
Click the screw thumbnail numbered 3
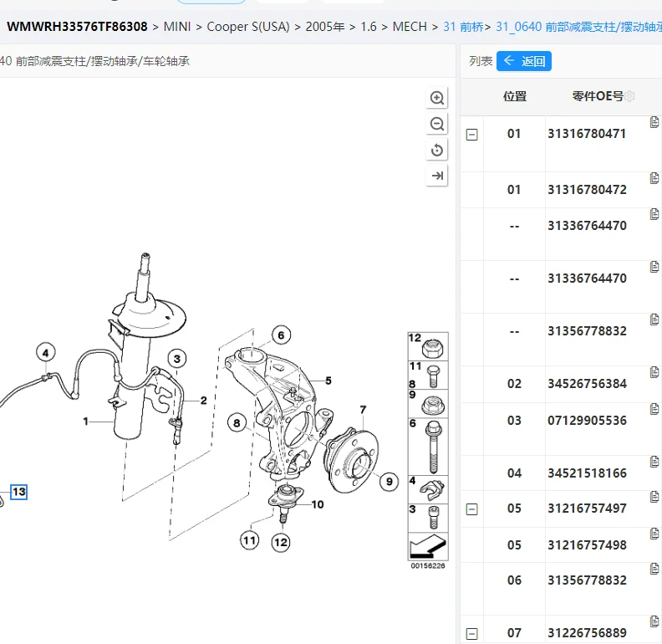pyautogui.click(x=428, y=518)
